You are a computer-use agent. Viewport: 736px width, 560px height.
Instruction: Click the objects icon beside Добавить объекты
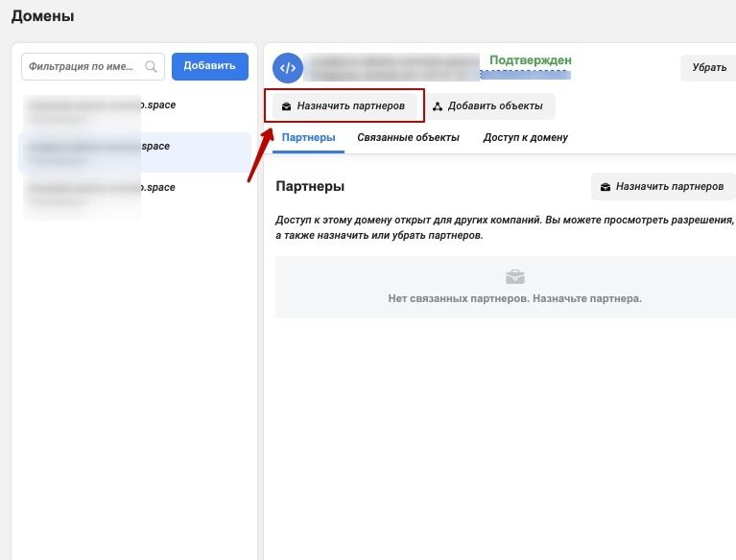[x=438, y=106]
